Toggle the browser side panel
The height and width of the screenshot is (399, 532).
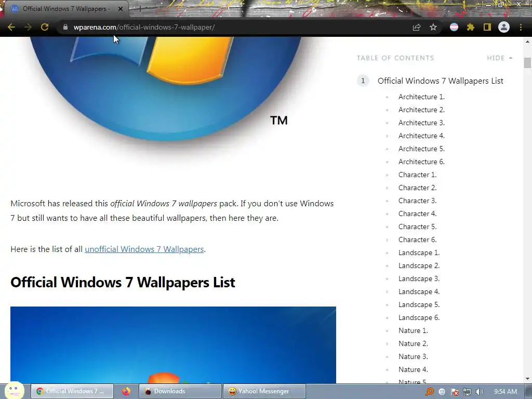(487, 27)
